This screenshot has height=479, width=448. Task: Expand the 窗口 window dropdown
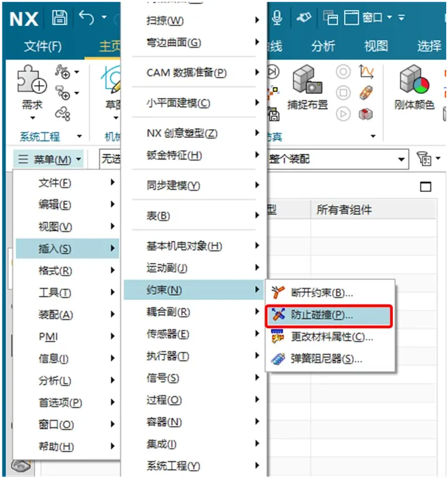(389, 18)
